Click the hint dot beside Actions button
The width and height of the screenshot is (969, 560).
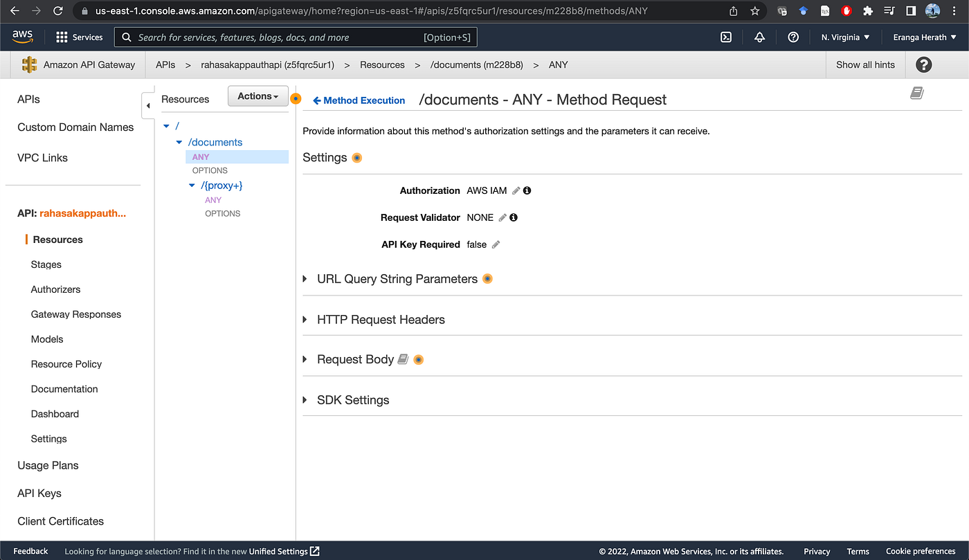click(296, 99)
